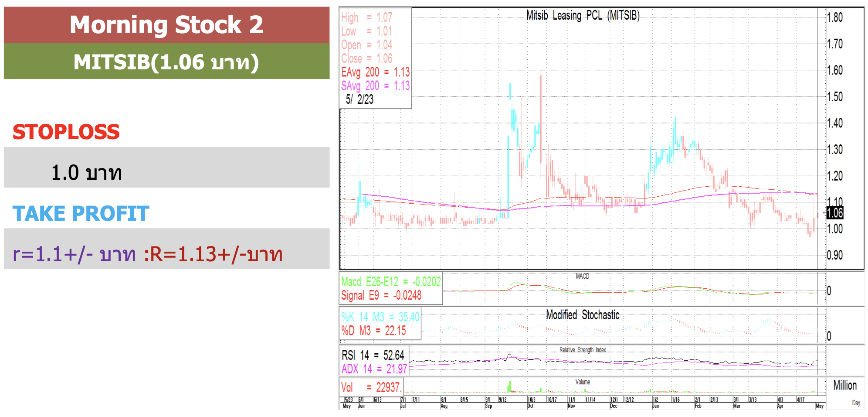The height and width of the screenshot is (417, 868).
Task: Click the Relative Strength Index panel title
Action: click(x=583, y=350)
